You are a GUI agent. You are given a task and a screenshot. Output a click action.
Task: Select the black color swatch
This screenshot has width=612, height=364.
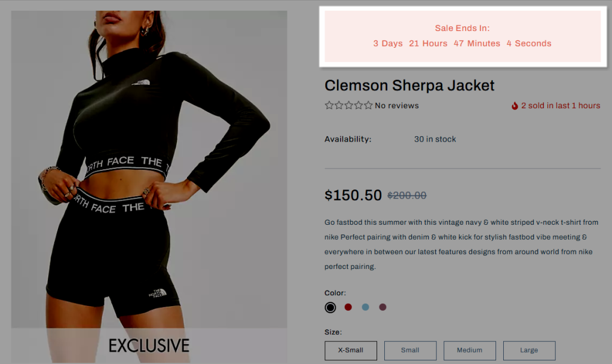(x=330, y=307)
